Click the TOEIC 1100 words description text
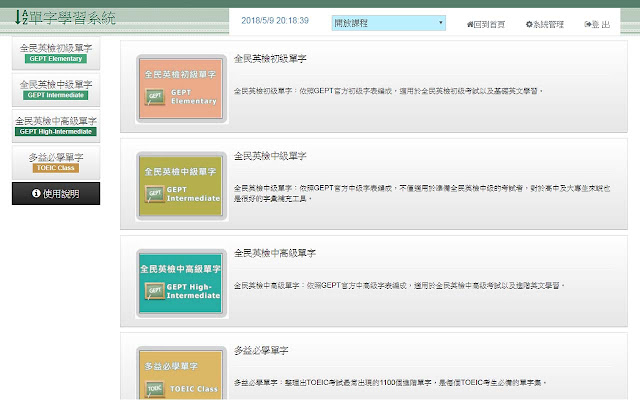640x400 pixels. [x=390, y=382]
